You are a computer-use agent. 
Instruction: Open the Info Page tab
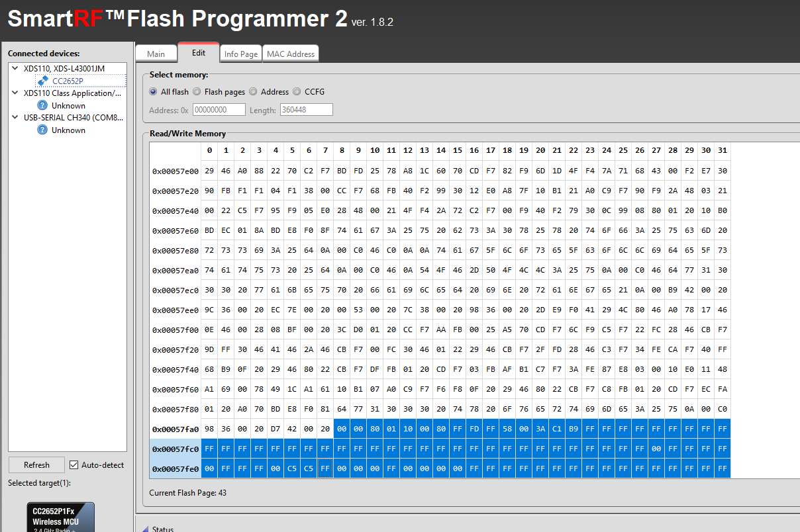pos(241,54)
